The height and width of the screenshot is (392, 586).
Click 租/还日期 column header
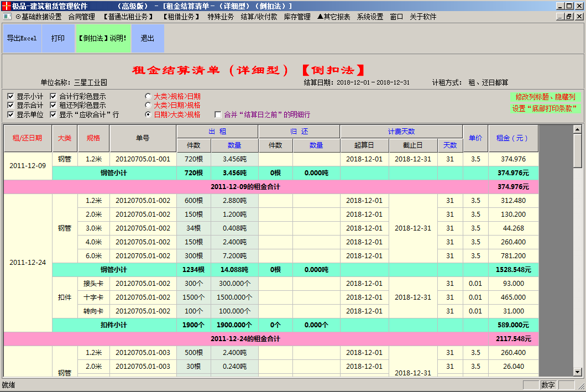pyautogui.click(x=28, y=138)
